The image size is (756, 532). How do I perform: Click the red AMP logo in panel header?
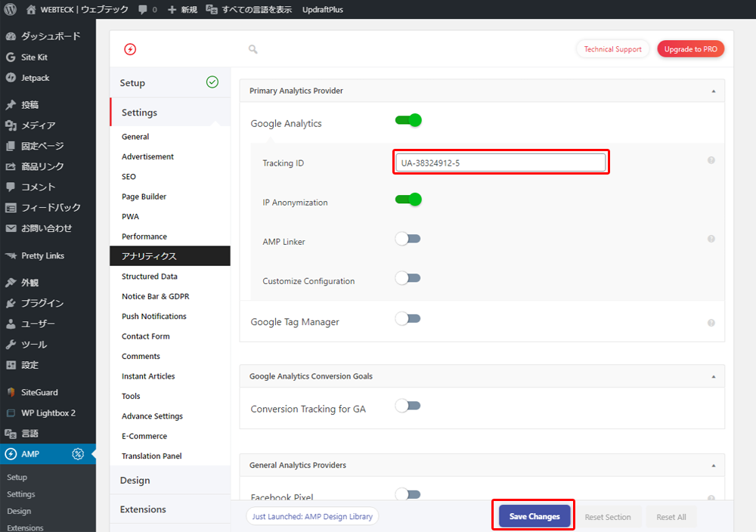coord(130,49)
